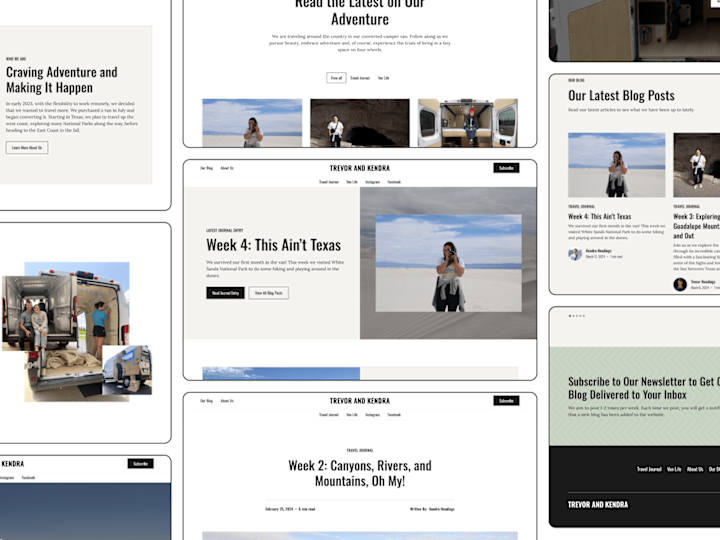Open the footer TREVOR AND KENDRA logo

(x=598, y=504)
